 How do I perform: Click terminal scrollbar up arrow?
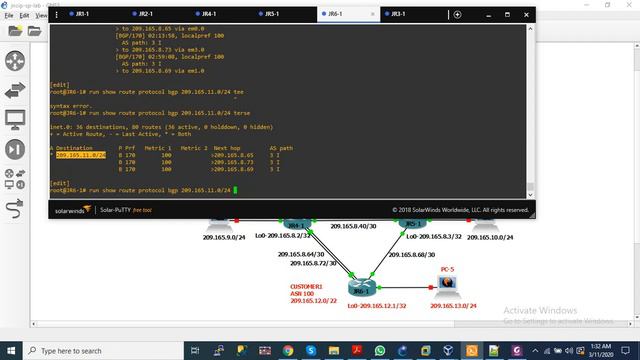click(x=530, y=29)
